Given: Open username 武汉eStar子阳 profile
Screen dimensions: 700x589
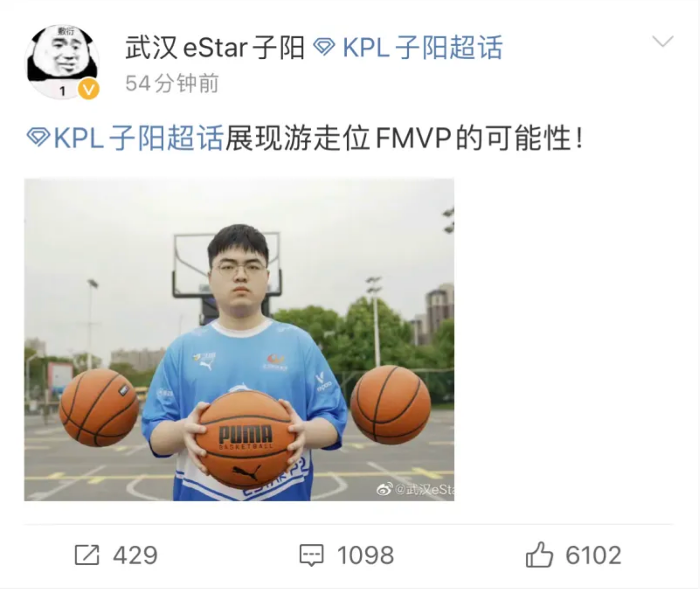Looking at the screenshot, I should coord(215,47).
